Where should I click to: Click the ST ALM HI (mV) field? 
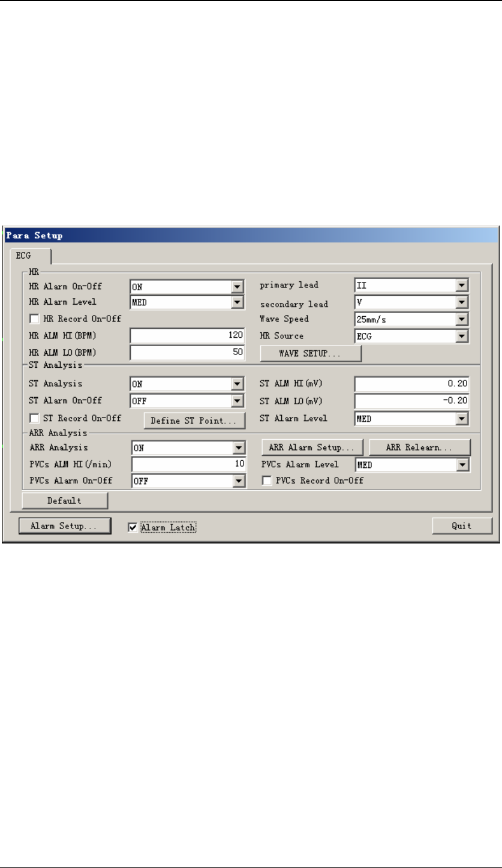pyautogui.click(x=411, y=384)
